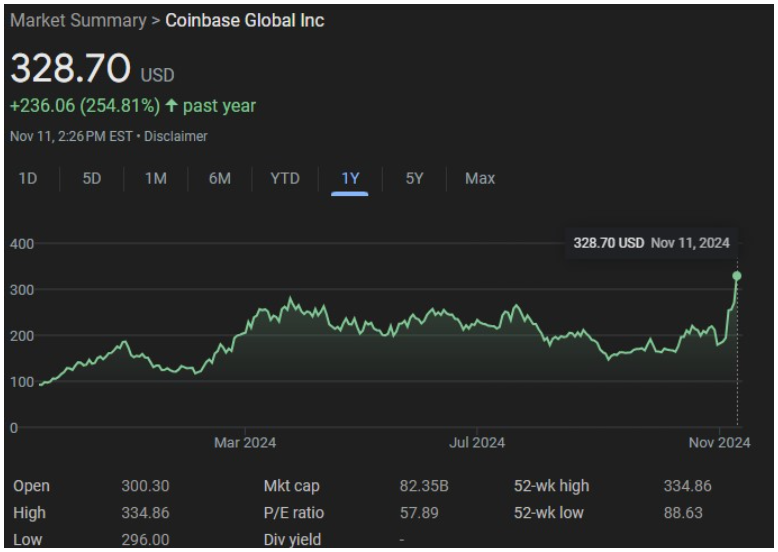Click the Open label
This screenshot has height=552, width=778.
point(31,486)
